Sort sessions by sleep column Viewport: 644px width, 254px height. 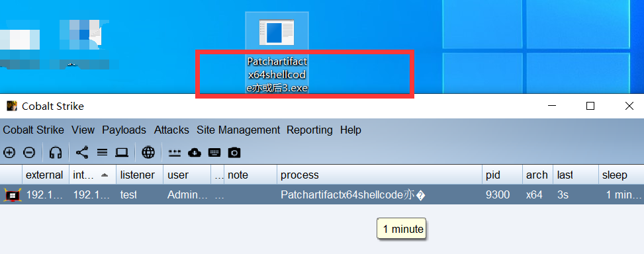621,175
